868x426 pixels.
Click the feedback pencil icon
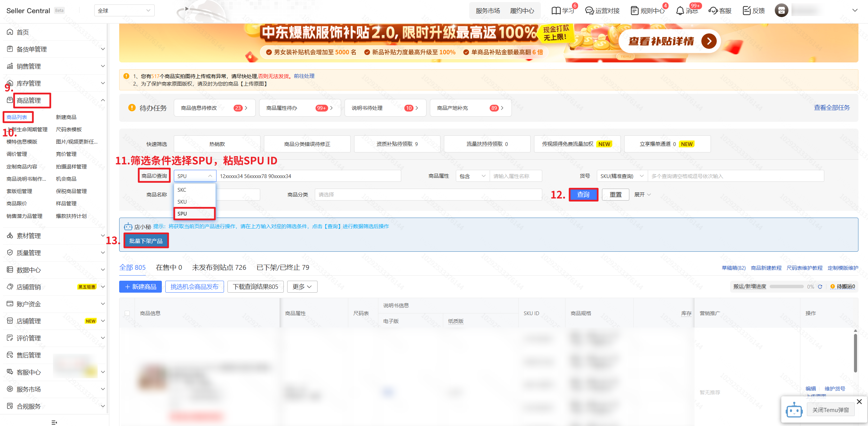pos(746,11)
